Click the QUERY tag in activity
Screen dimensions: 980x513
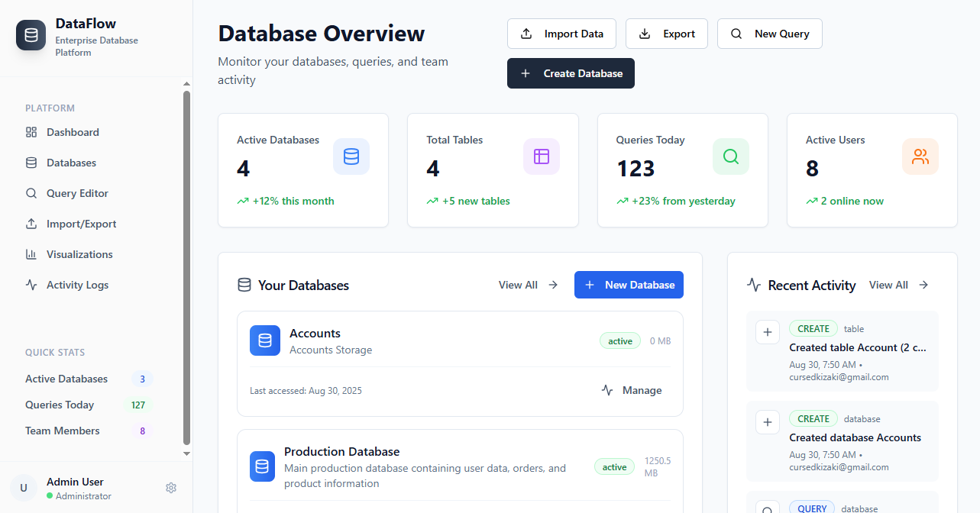coord(812,508)
